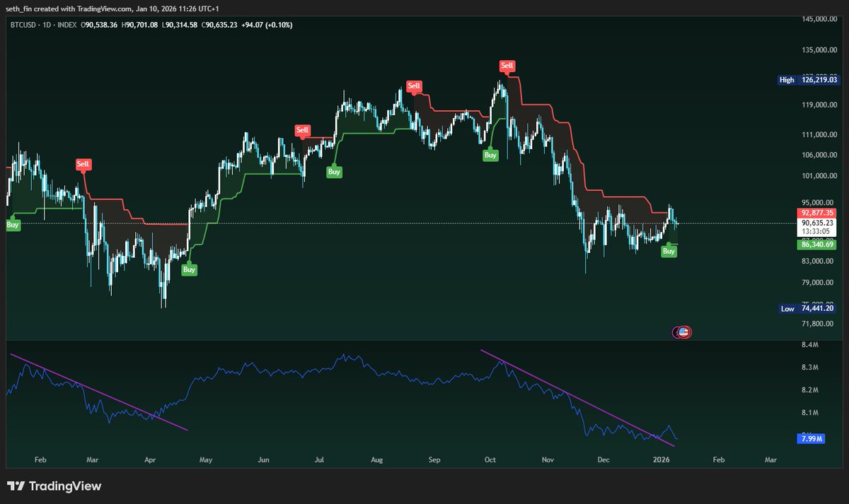
Task: Select the Sell marker from early March
Action: (83, 163)
